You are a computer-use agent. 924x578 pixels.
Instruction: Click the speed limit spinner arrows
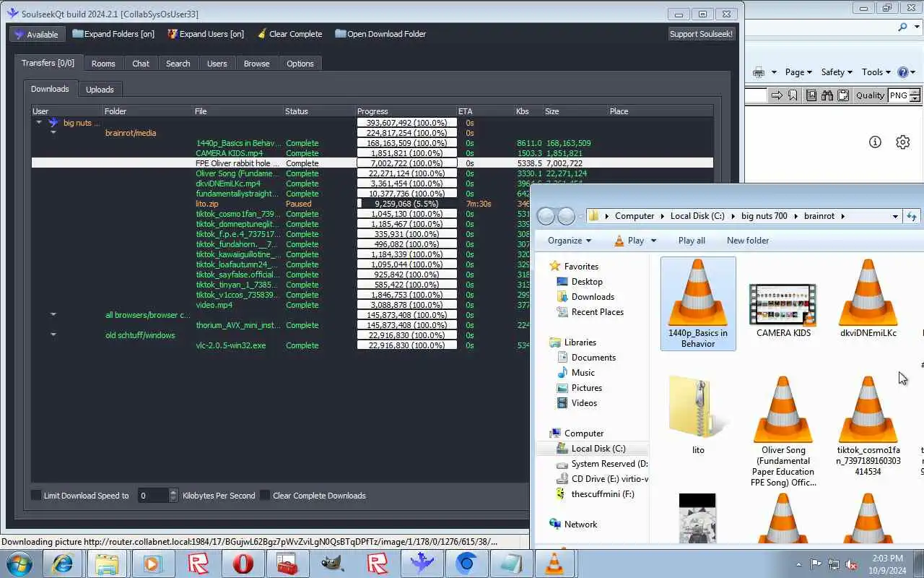click(173, 496)
